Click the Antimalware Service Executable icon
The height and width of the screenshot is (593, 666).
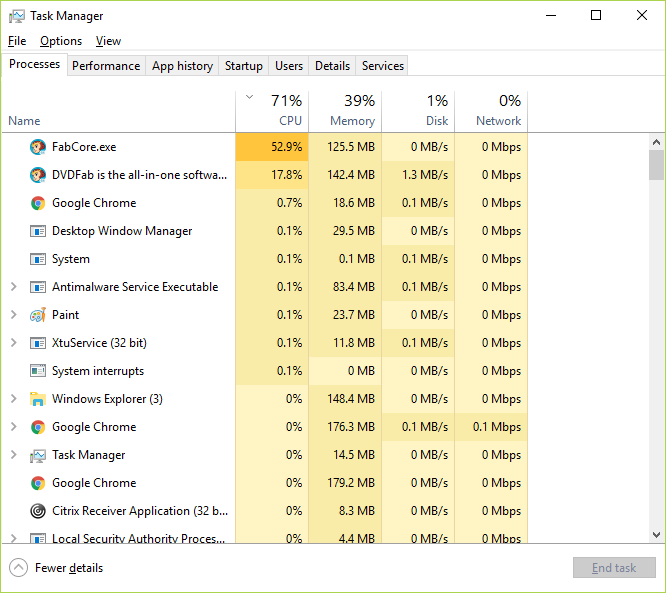(38, 287)
